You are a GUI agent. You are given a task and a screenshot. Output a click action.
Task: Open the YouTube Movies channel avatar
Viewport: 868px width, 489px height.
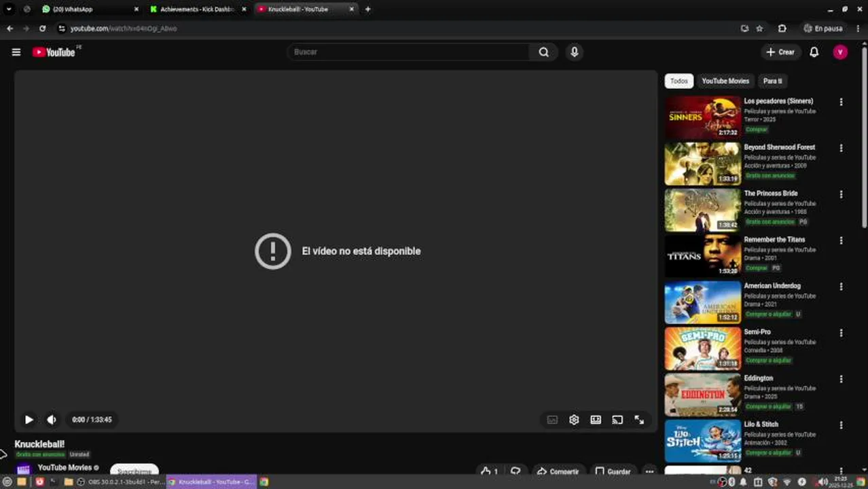point(24,470)
